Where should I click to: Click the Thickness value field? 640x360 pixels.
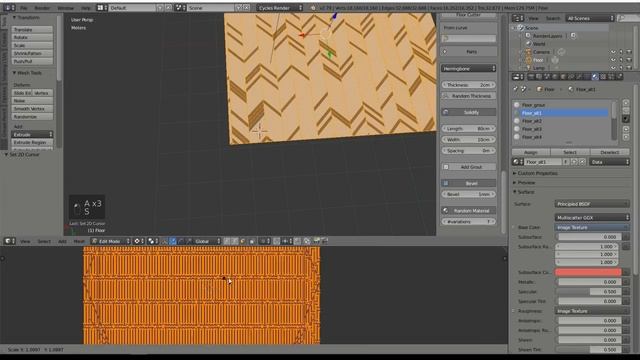click(x=469, y=85)
